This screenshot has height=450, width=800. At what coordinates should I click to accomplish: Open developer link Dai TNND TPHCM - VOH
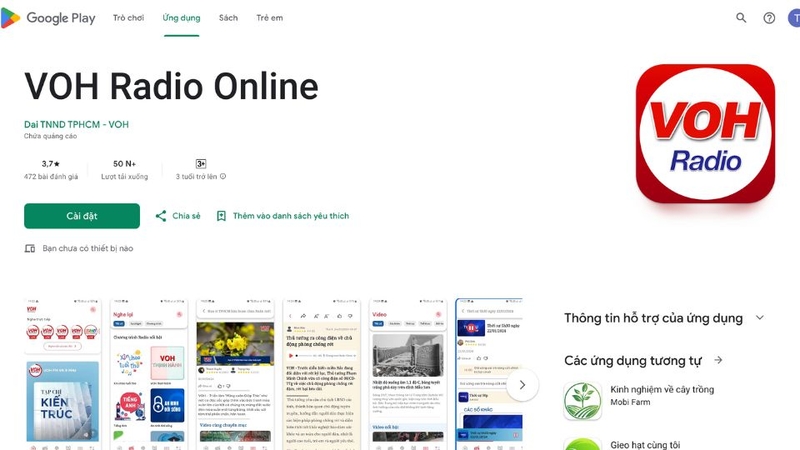coord(76,124)
